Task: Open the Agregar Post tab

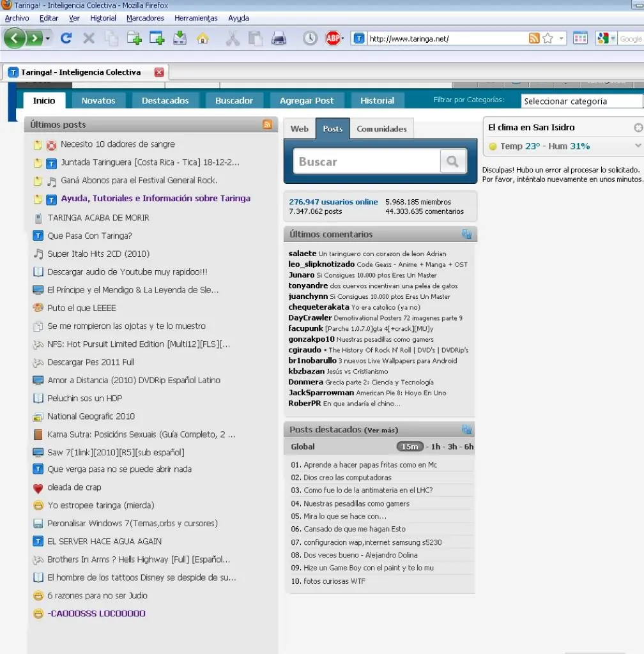Action: point(307,100)
